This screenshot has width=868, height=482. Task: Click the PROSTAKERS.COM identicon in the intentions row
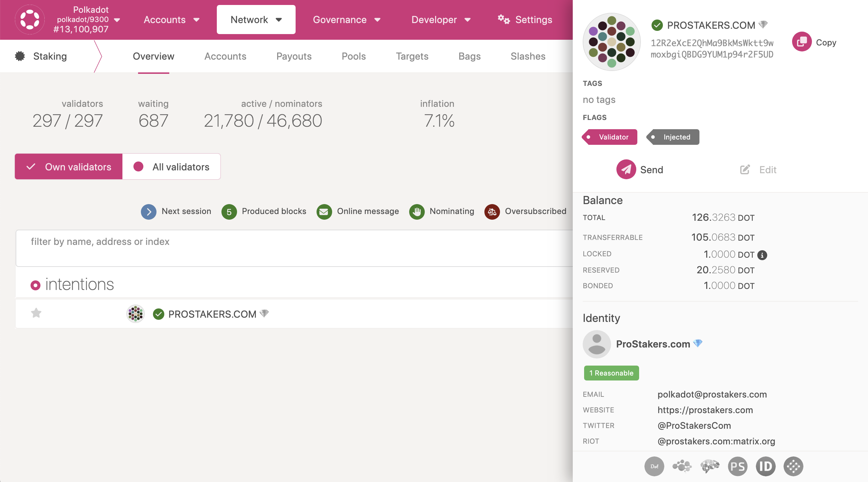(x=136, y=314)
